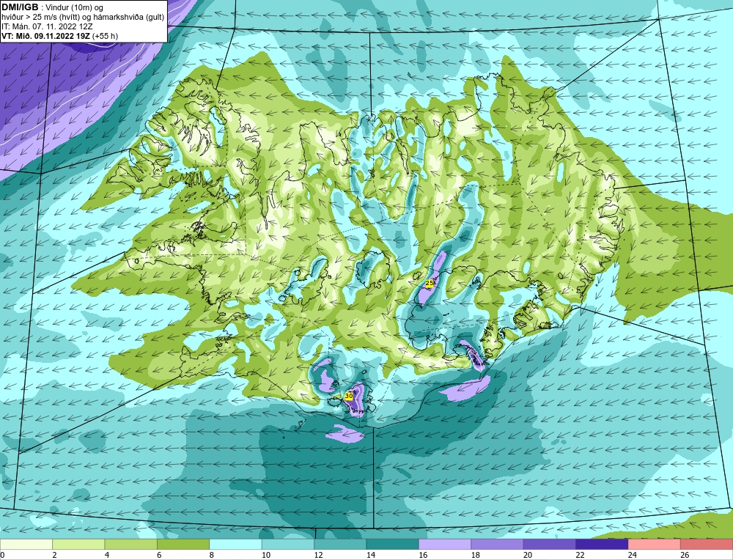
Task: Click the initialization time 'IT: Mán. 07. 11. 2022 12Z'
Action: click(x=47, y=26)
